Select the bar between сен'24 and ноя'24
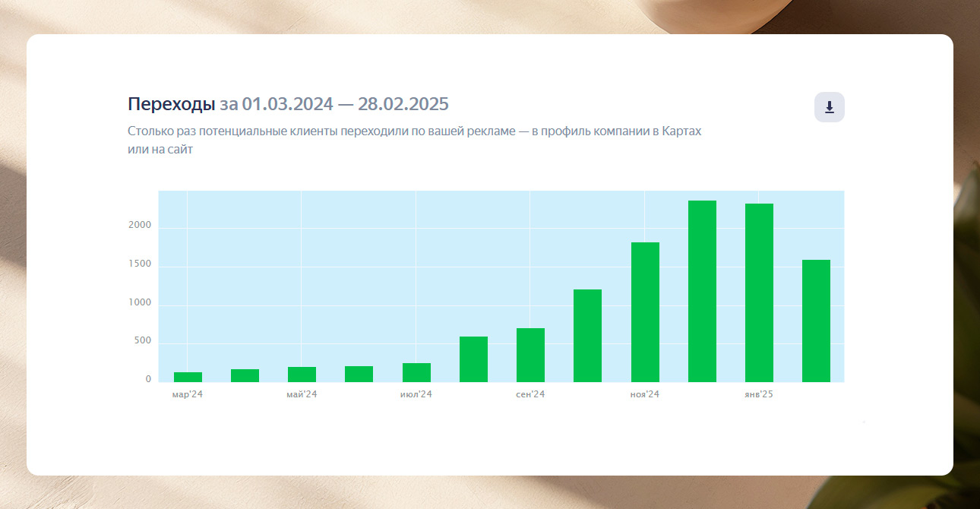 (x=587, y=335)
